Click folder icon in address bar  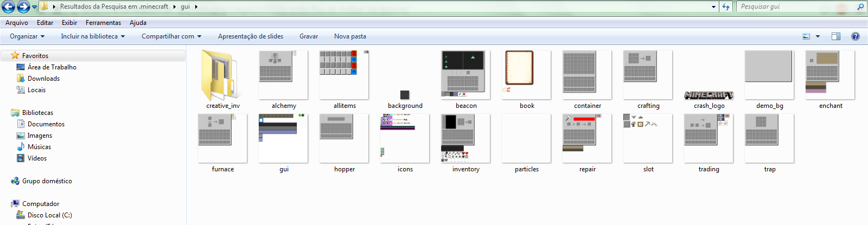tap(44, 7)
